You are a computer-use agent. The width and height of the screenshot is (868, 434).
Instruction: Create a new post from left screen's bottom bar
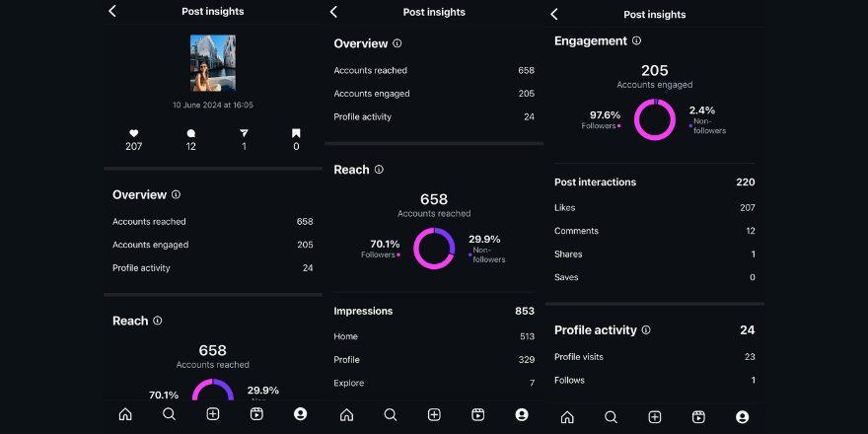tap(213, 414)
